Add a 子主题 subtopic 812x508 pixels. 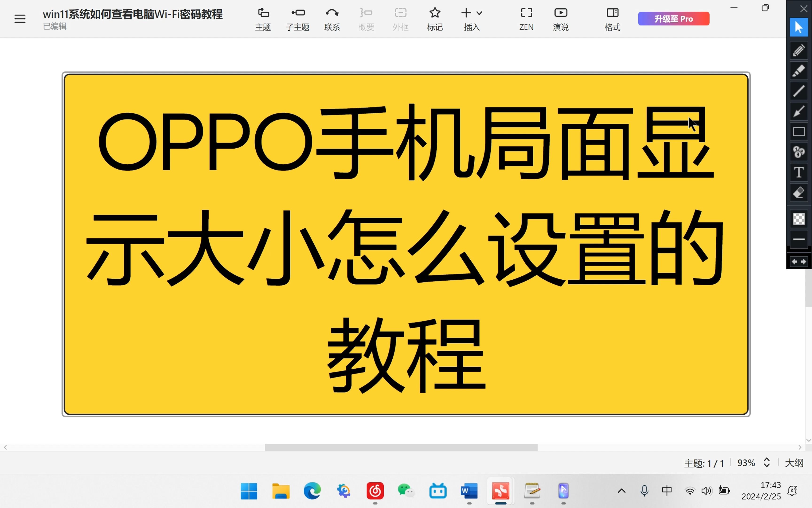click(x=298, y=19)
